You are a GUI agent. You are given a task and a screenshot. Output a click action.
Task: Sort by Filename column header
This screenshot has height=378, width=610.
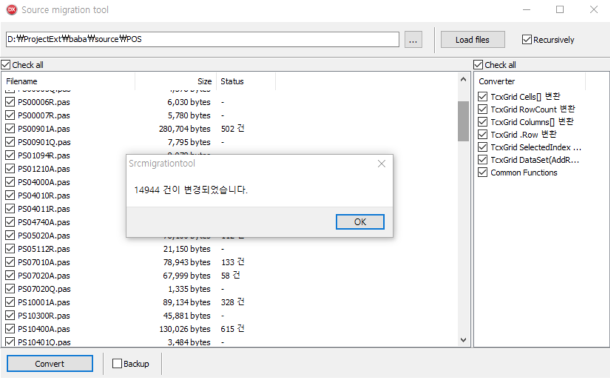point(68,81)
